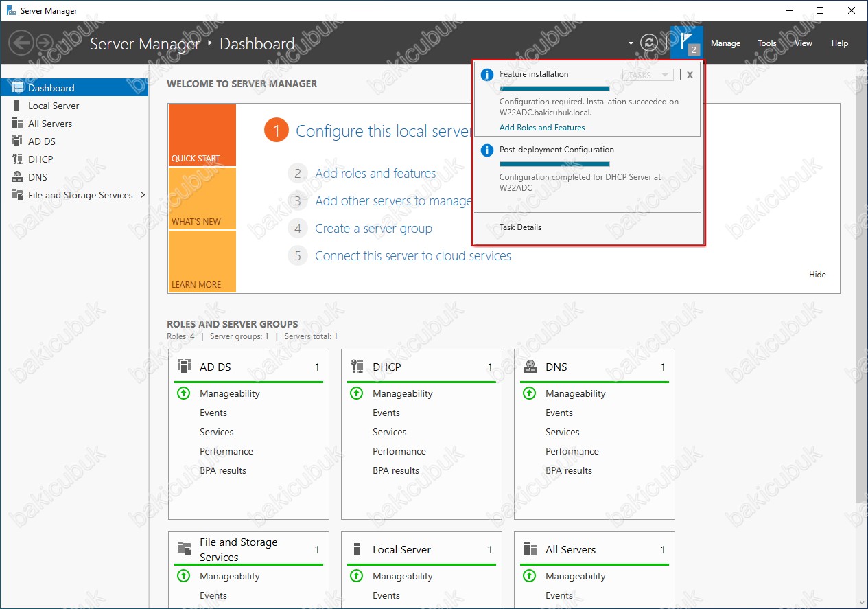
Task: Select Dashboard in the navigation pane
Action: [x=74, y=88]
